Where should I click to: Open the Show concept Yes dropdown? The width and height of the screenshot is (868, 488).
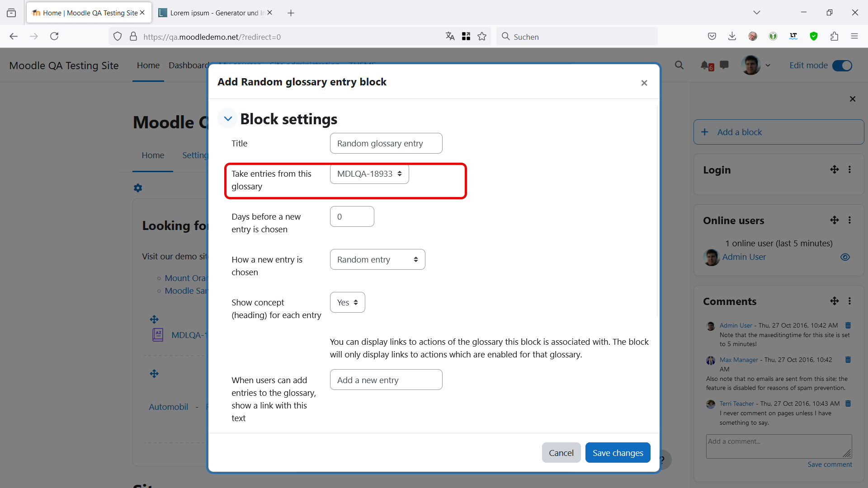pos(348,303)
